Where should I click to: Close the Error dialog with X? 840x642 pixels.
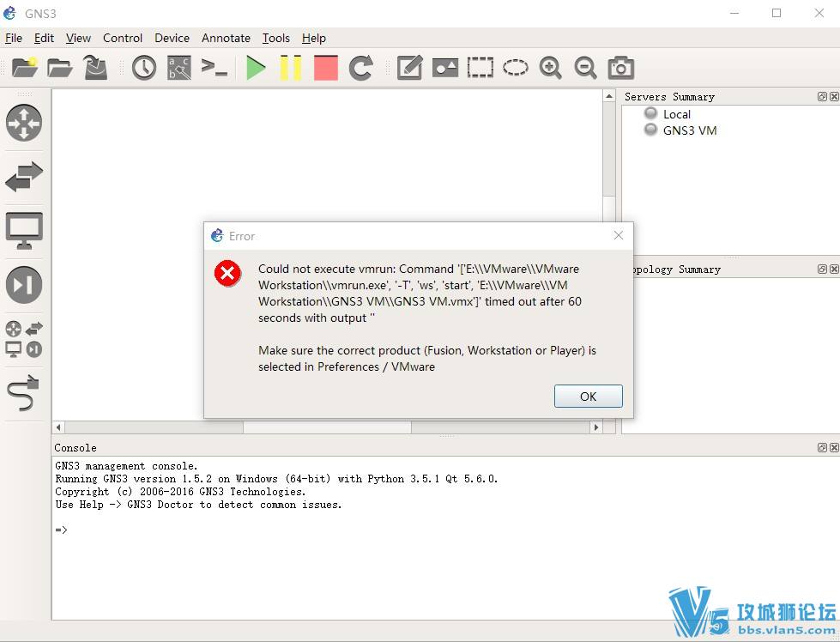coord(619,235)
